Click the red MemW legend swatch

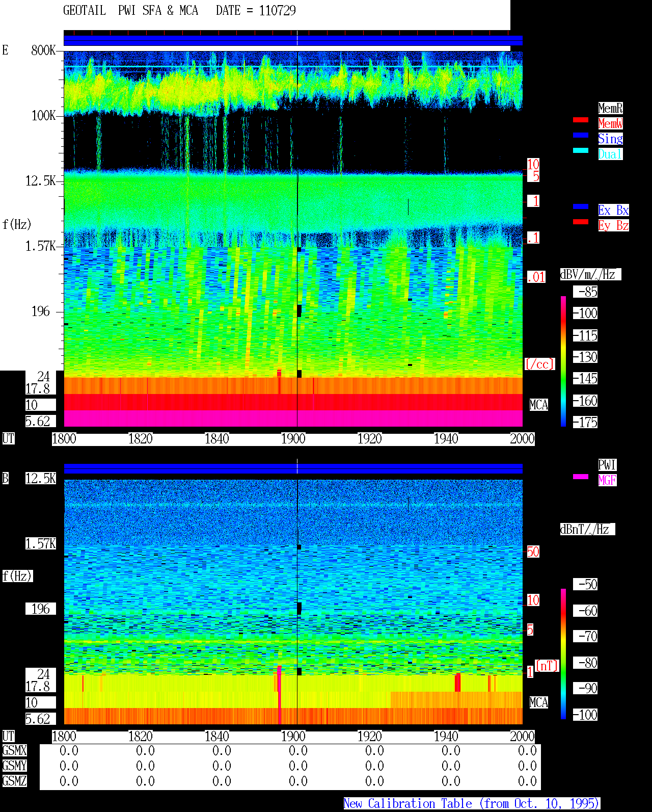click(x=581, y=120)
